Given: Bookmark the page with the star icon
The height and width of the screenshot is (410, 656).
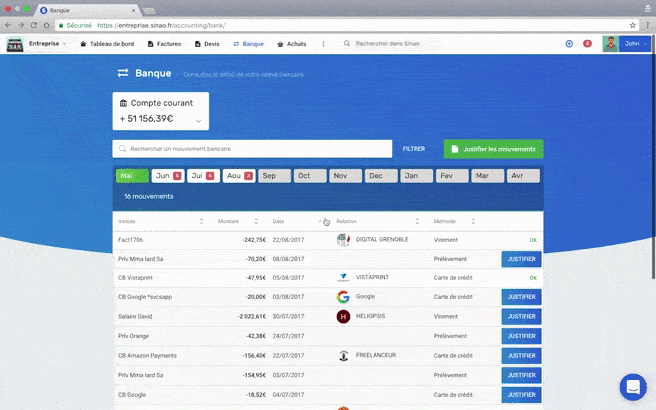Looking at the screenshot, I should [633, 25].
